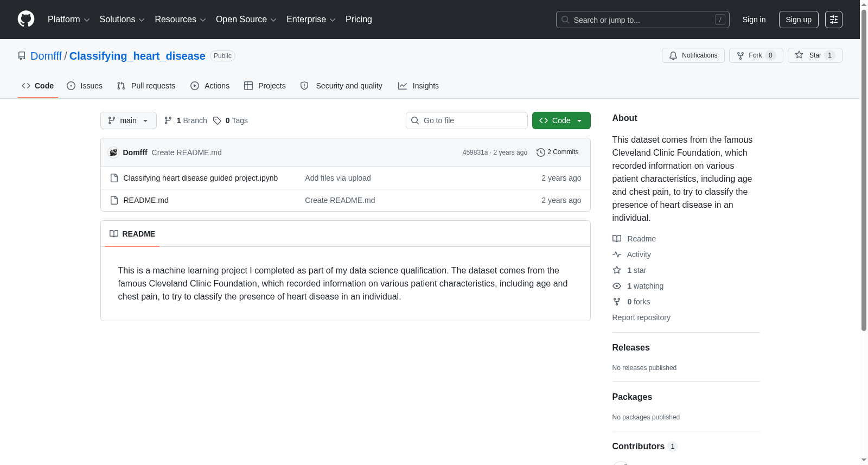Click Domfff avatar in latest commit row
The image size is (868, 465).
pyautogui.click(x=113, y=152)
